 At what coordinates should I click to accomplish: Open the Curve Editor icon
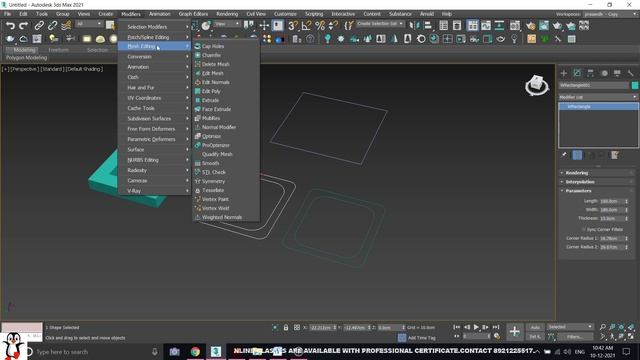click(x=486, y=26)
